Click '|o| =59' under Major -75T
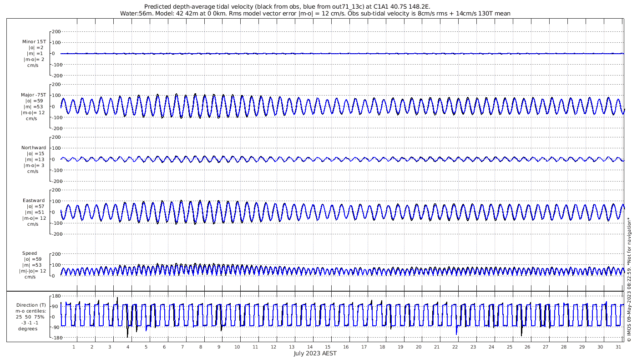 (34, 101)
